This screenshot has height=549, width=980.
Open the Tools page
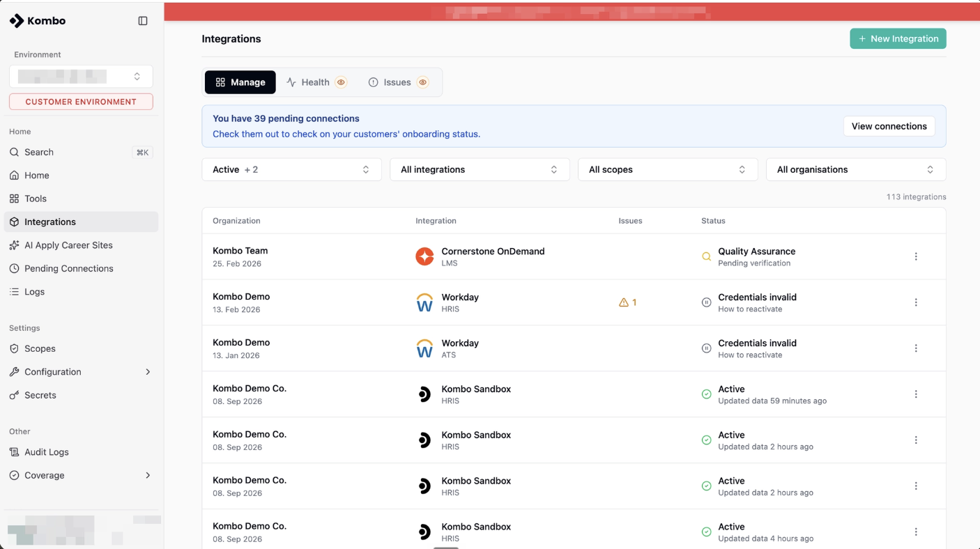81,199
